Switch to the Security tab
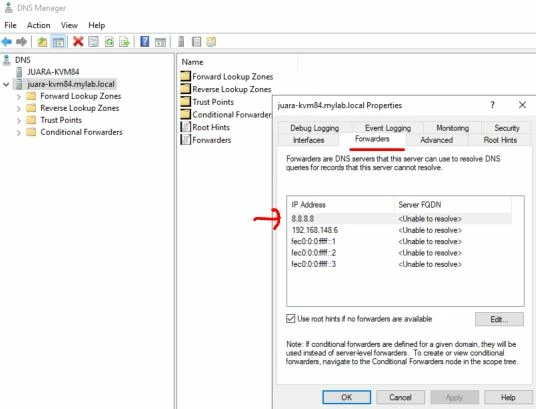Screen dimensions: 536x409 [x=507, y=128]
